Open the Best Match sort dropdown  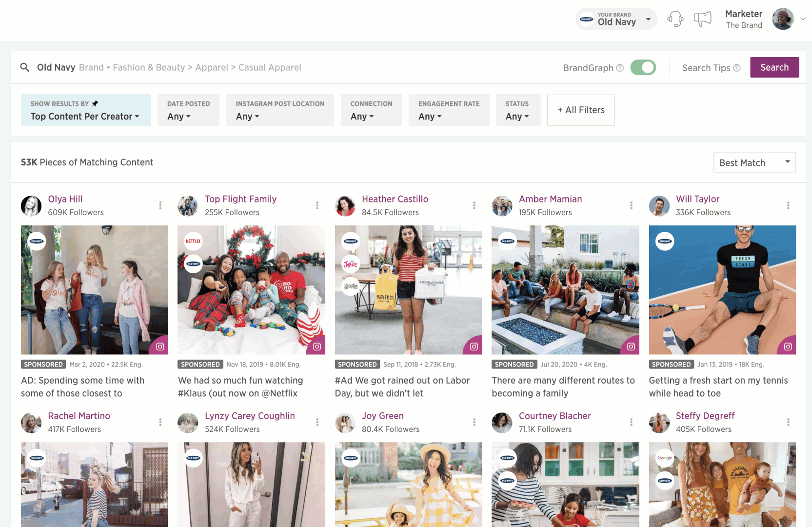[754, 162]
